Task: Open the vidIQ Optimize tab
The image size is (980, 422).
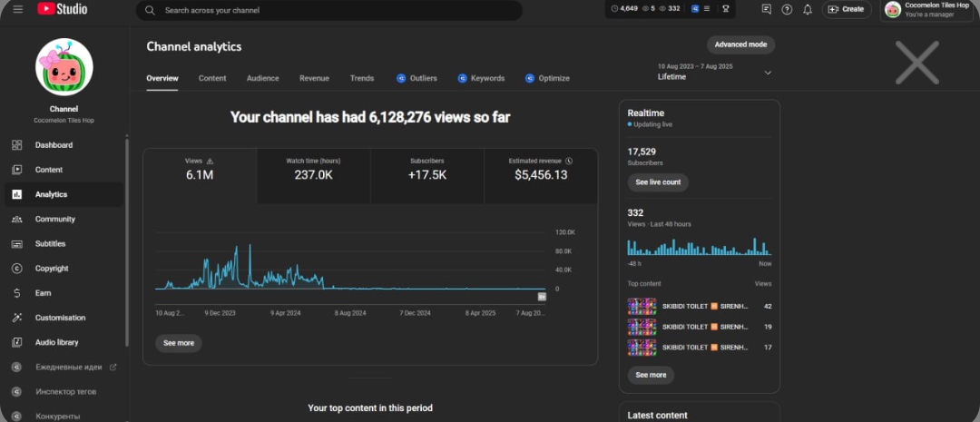Action: [x=547, y=78]
